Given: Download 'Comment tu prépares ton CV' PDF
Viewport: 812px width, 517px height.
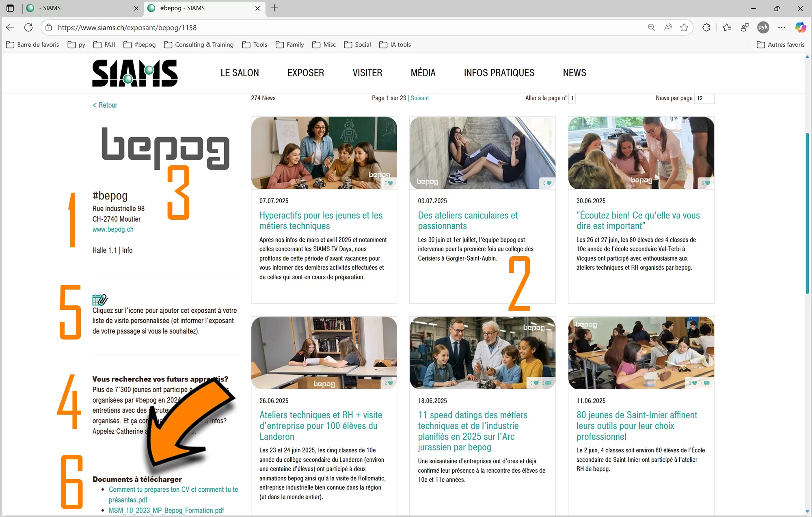Looking at the screenshot, I should tap(173, 495).
